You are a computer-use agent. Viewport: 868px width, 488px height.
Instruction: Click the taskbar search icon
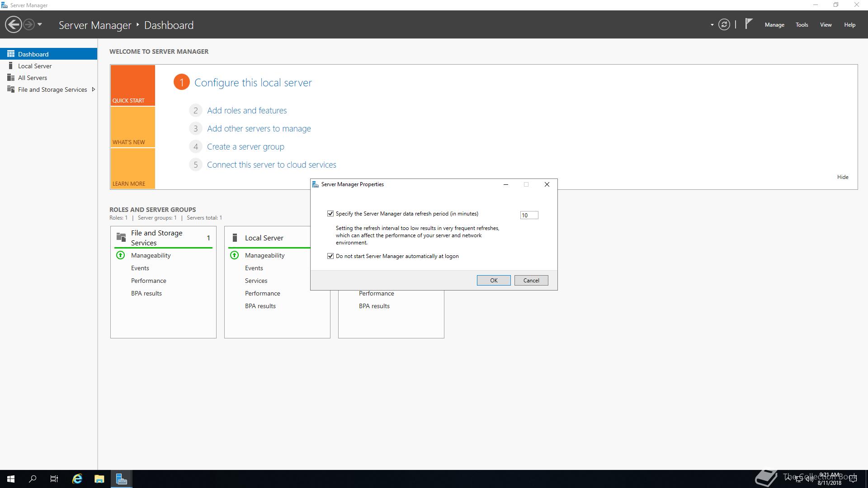click(33, 479)
